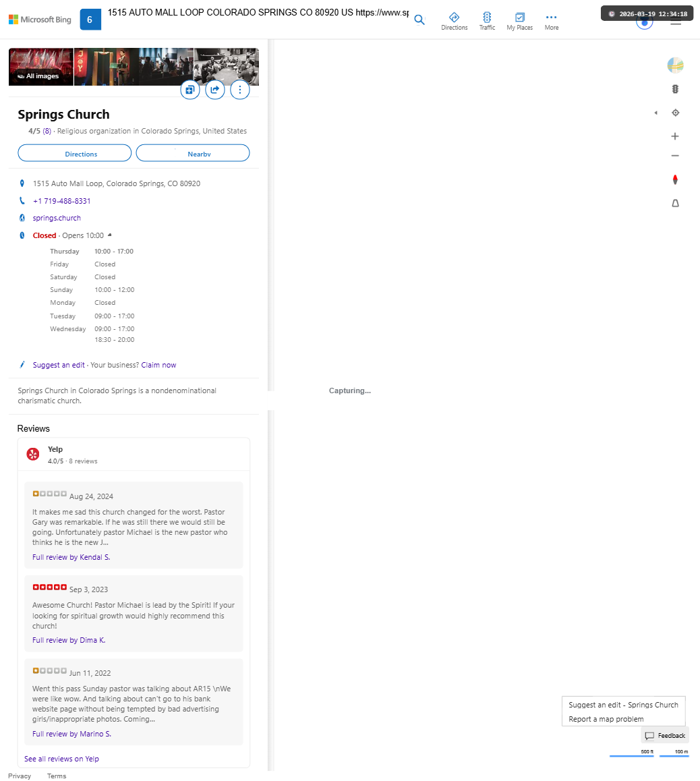Click the 100 m map scale indicator

[x=674, y=753]
